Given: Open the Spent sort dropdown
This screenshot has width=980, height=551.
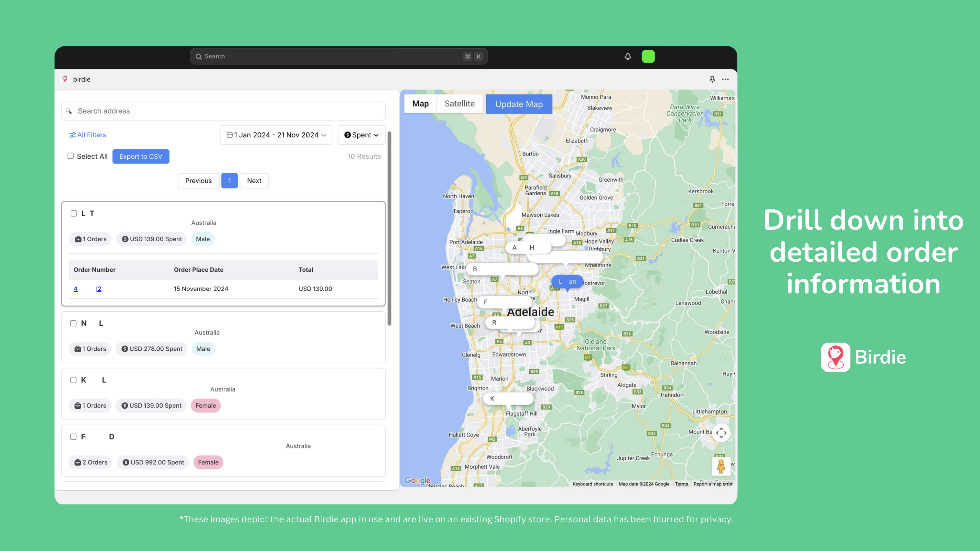Looking at the screenshot, I should click(361, 135).
